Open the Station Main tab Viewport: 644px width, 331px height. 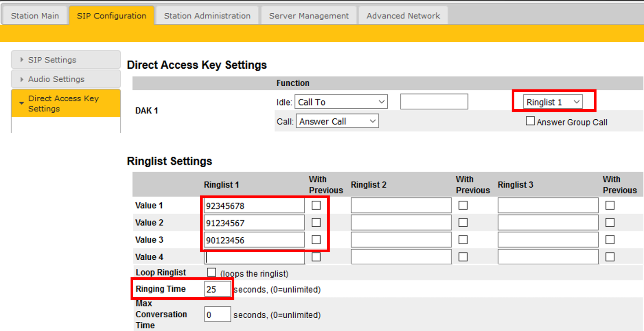35,16
